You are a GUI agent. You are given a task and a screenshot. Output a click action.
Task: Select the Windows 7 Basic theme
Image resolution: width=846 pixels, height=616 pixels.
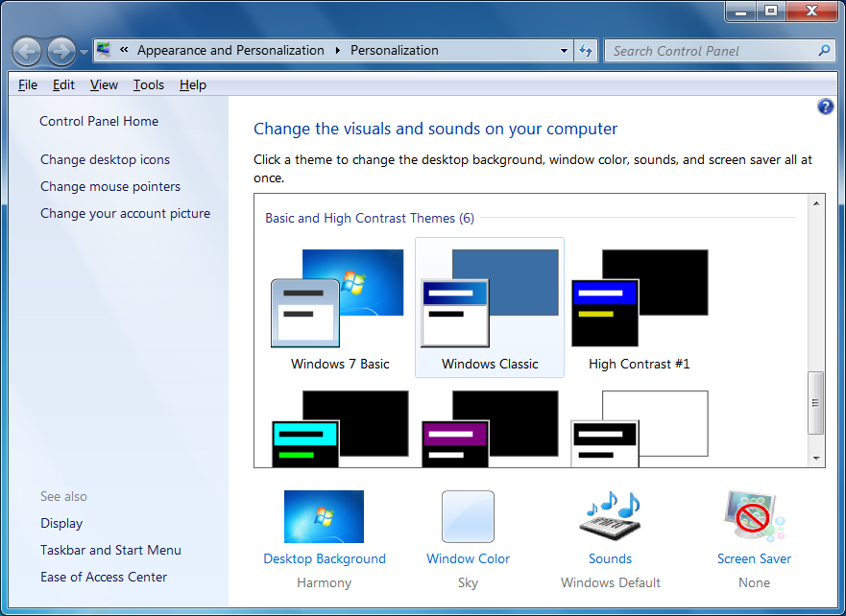click(x=339, y=308)
